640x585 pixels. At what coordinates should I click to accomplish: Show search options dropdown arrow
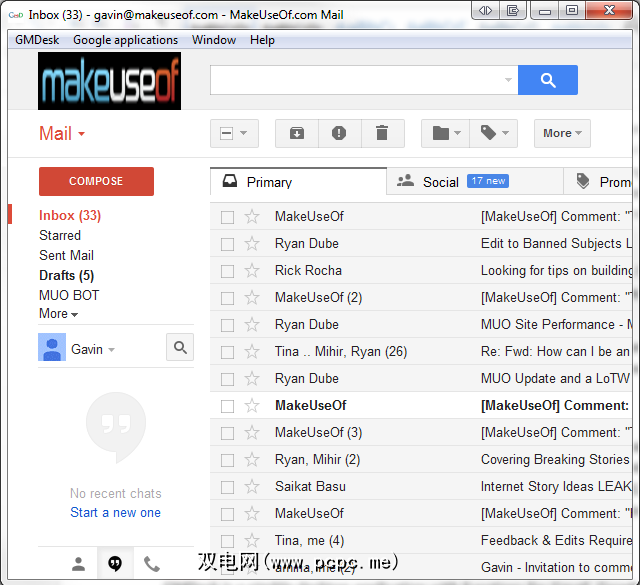coord(508,80)
